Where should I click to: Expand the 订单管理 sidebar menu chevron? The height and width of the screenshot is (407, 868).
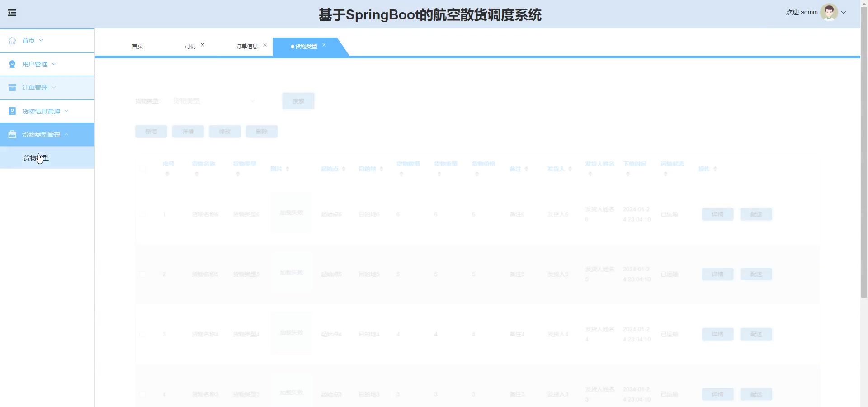point(54,88)
